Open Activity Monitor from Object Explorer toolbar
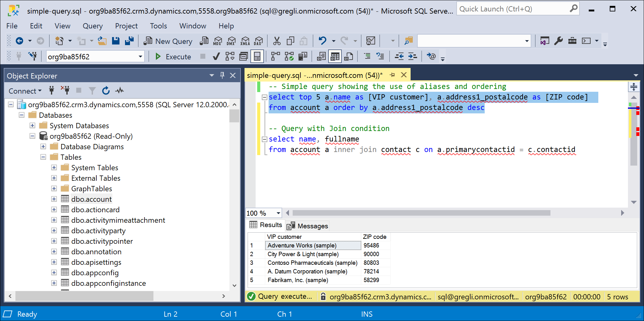 coord(119,91)
